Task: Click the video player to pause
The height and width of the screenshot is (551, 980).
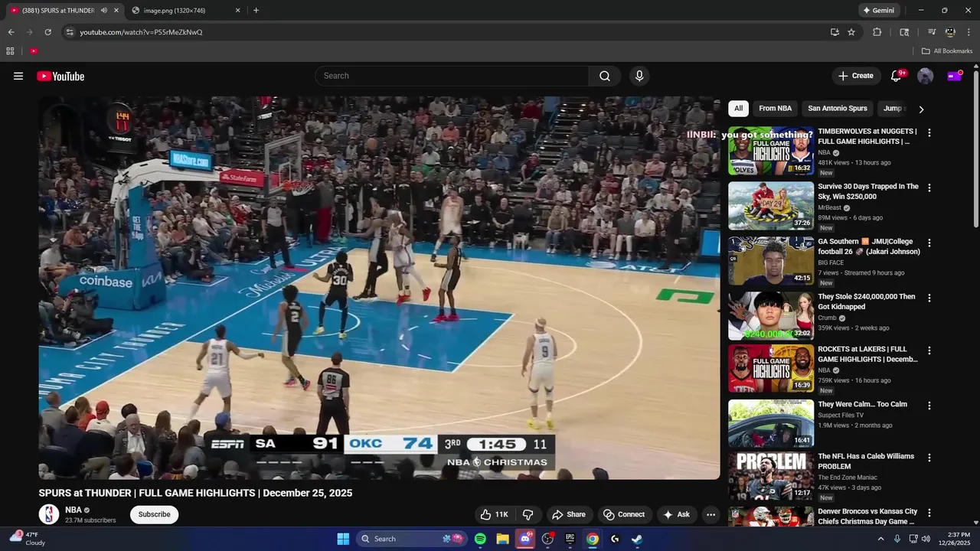Action: point(379,288)
